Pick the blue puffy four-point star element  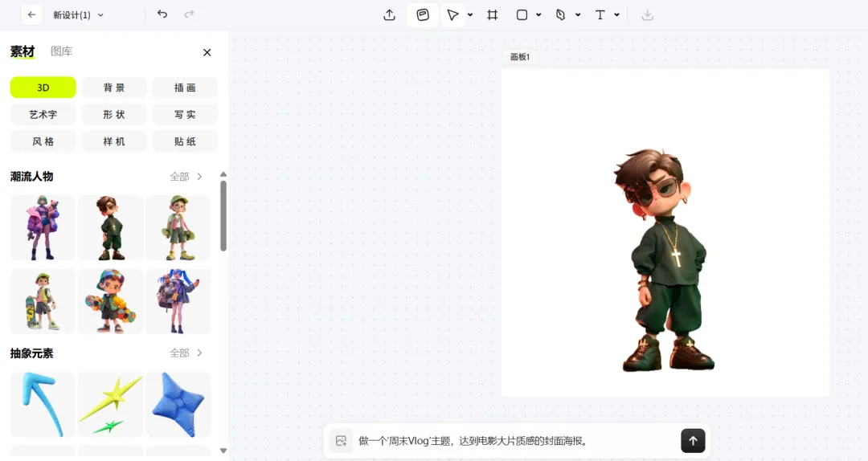pos(178,405)
